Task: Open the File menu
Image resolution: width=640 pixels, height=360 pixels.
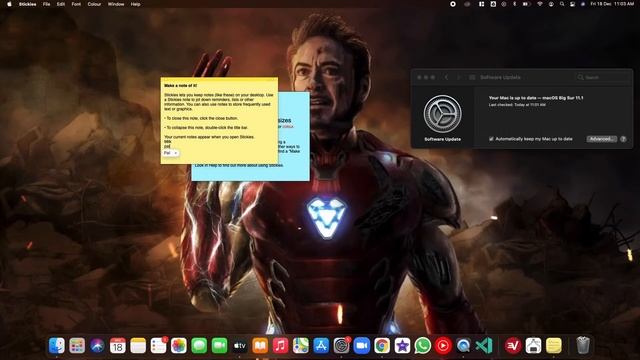Action: point(47,4)
